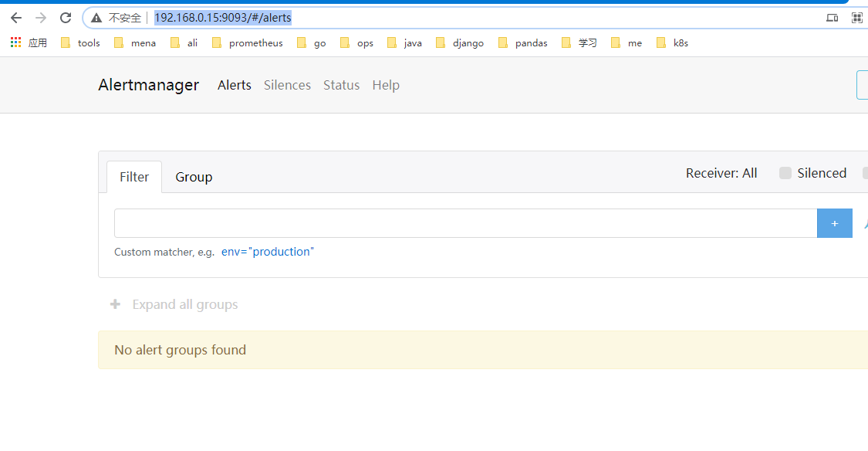The height and width of the screenshot is (451, 868).
Task: Open the ali bookmark folder
Action: [184, 42]
